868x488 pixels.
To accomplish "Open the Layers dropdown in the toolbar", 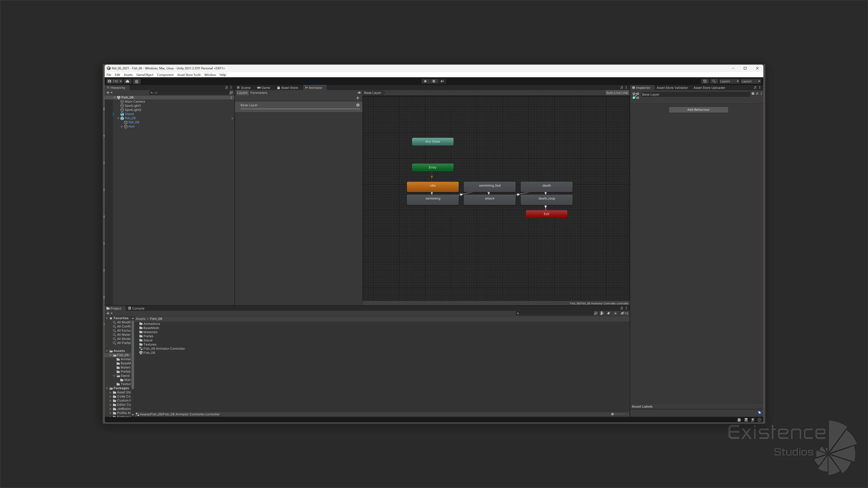I will coord(729,81).
